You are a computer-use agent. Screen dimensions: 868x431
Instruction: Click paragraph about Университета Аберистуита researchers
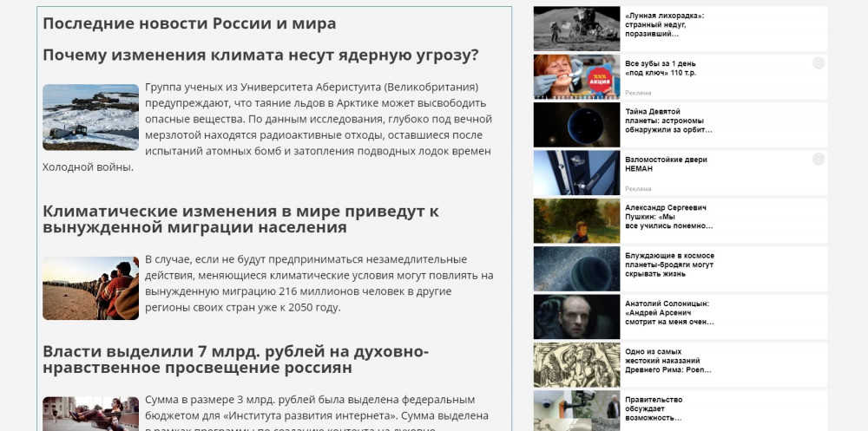[267, 127]
